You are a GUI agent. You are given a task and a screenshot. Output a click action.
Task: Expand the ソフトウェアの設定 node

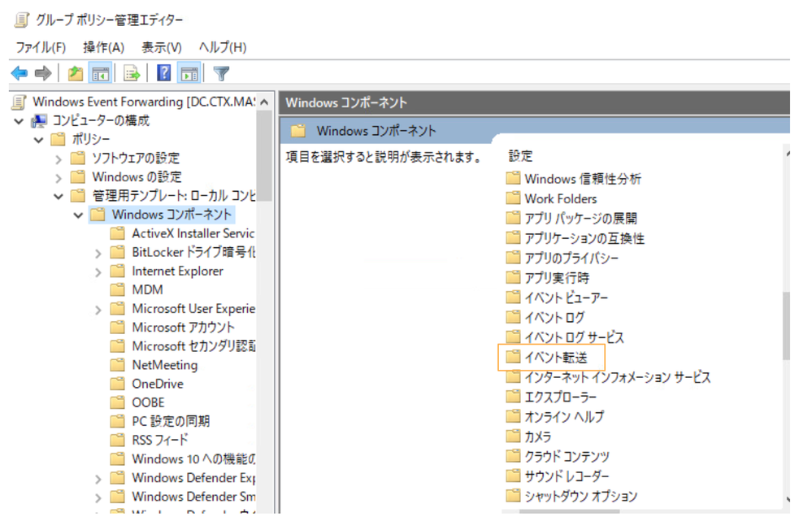click(58, 159)
